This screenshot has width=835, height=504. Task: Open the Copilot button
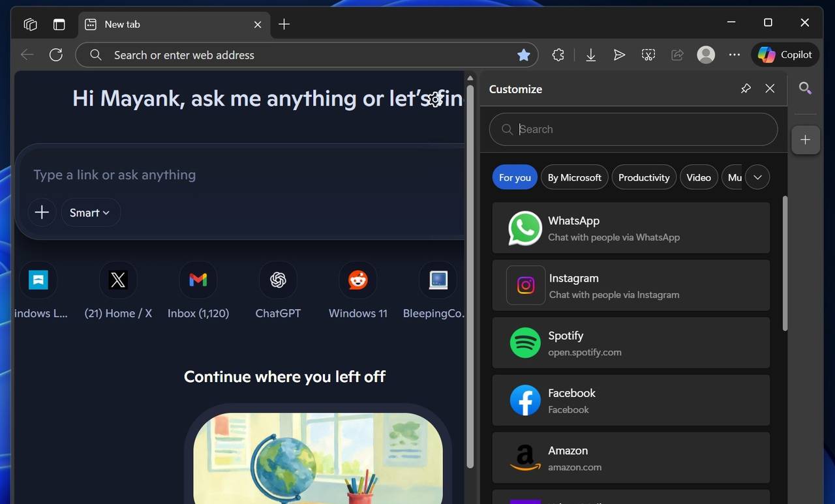point(785,55)
